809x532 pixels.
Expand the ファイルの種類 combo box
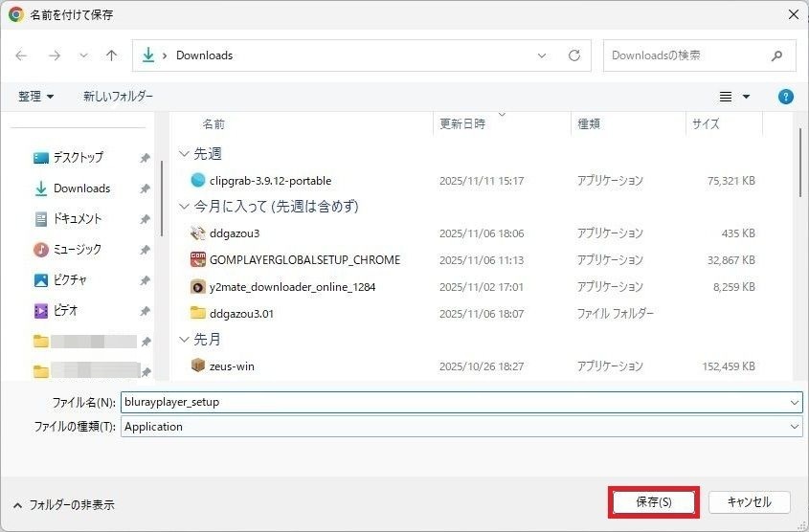(x=794, y=427)
